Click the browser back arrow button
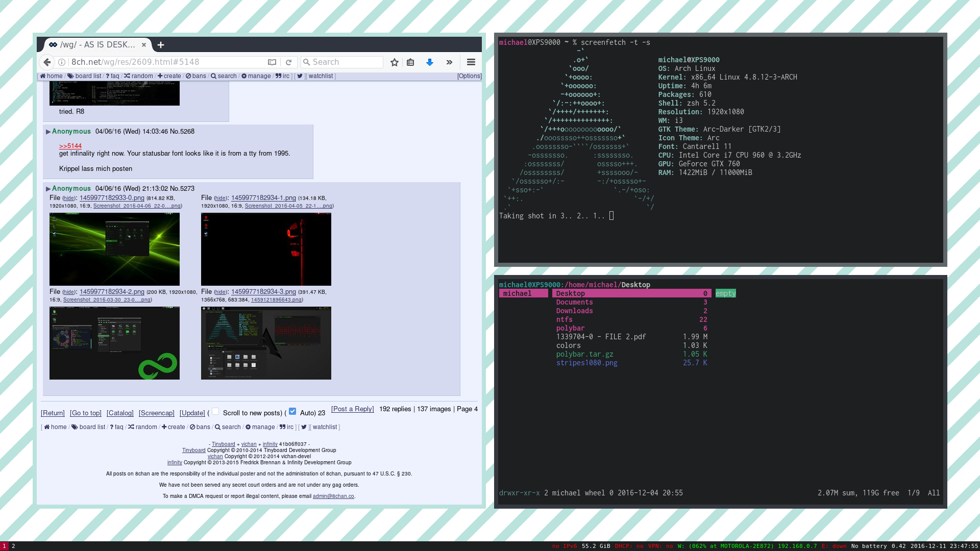The height and width of the screenshot is (551, 980). click(x=47, y=62)
